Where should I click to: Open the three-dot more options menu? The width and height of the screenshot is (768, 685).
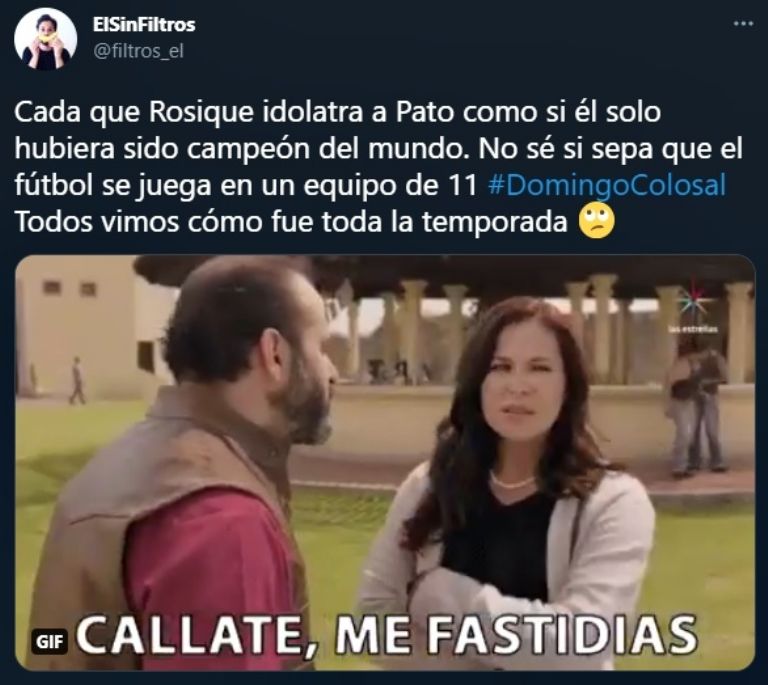743,24
